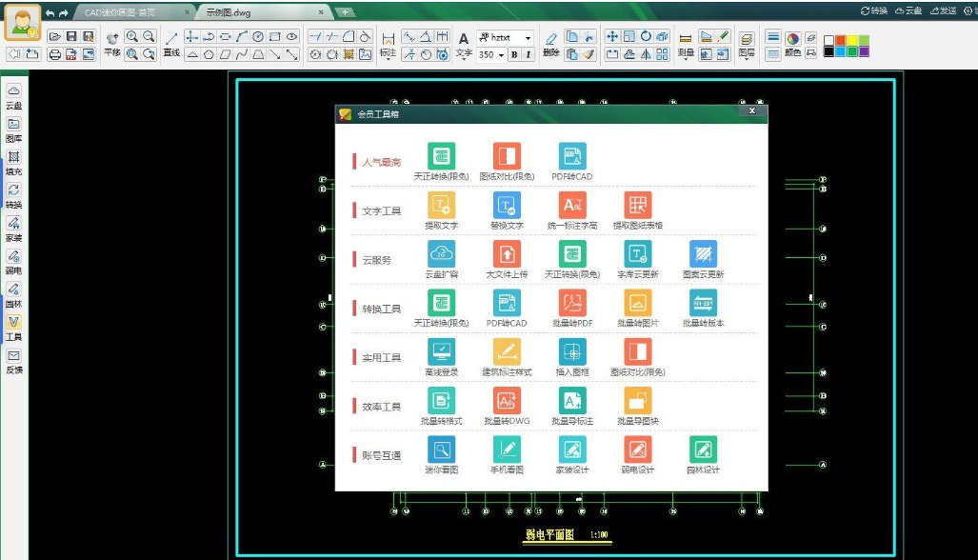978x560 pixels.
Task: Toggle bold text button
Action: point(514,55)
